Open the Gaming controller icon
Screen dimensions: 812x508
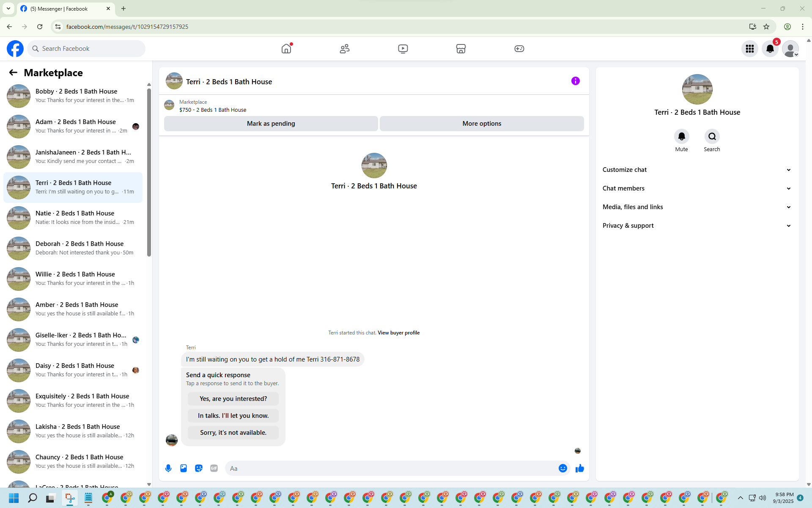(x=519, y=49)
